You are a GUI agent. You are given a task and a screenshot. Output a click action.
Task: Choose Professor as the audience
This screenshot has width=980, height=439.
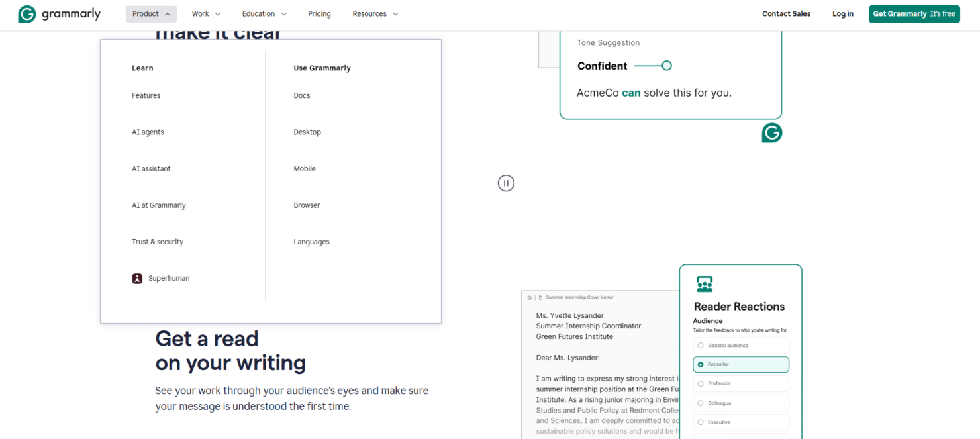coord(740,383)
